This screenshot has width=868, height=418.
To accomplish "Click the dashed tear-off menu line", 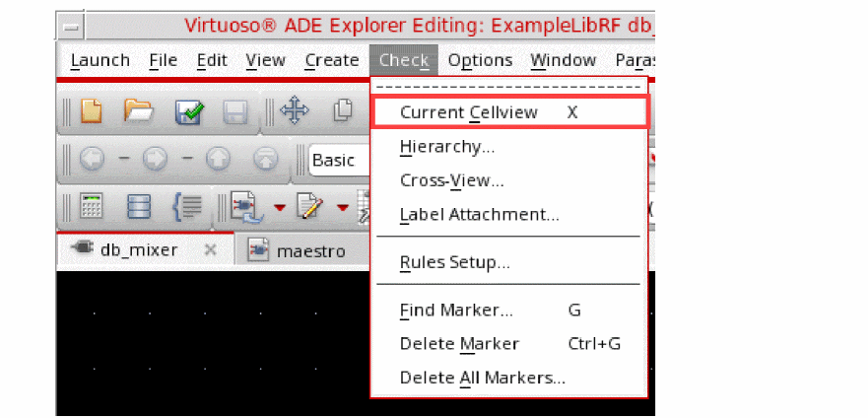I will click(x=508, y=88).
